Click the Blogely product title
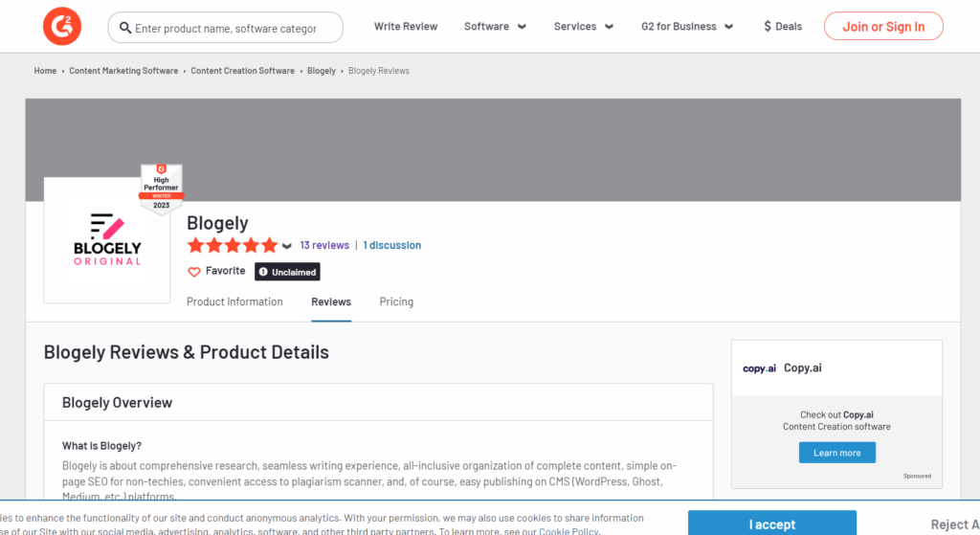Viewport: 980px width, 535px height. [x=217, y=222]
